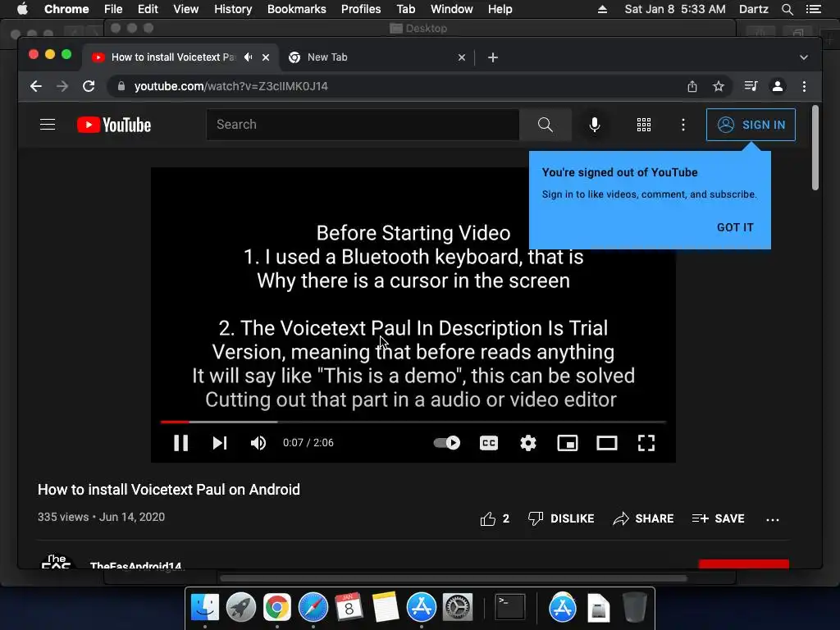Go forward in Chrome
This screenshot has width=840, height=630.
coord(62,86)
